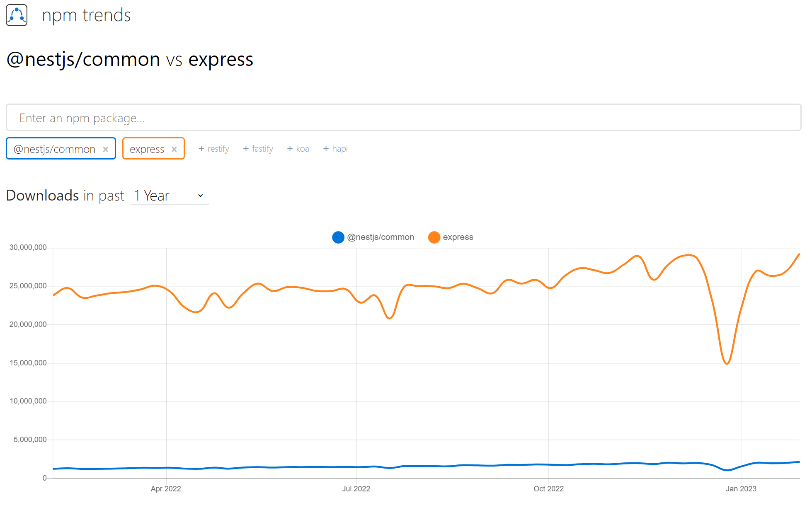The height and width of the screenshot is (510, 812).
Task: Click the Apr 2022 axis label
Action: [166, 489]
